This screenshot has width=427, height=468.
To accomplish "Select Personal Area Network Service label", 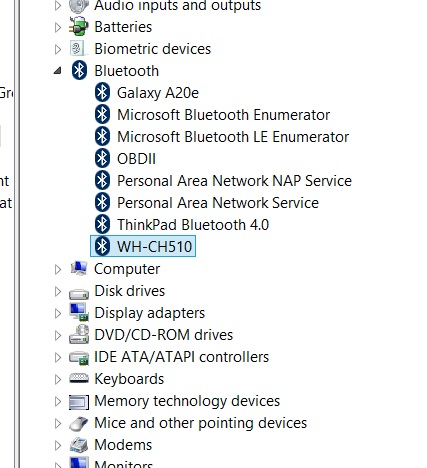I will (218, 203).
